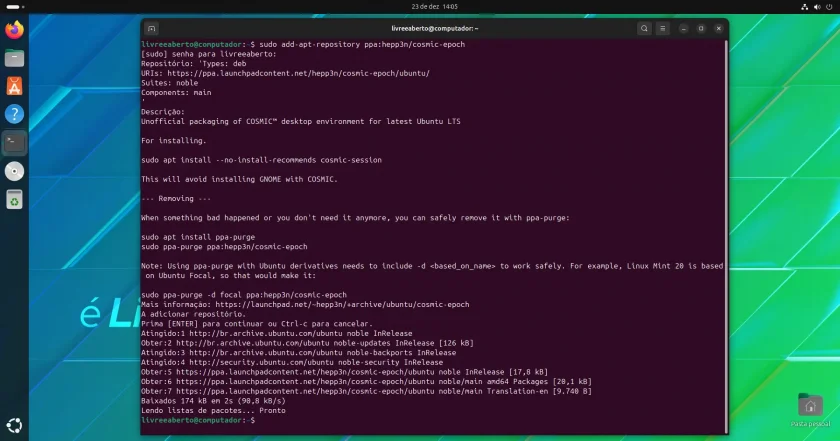Open the Activities workspace indicator

click(x=15, y=6)
